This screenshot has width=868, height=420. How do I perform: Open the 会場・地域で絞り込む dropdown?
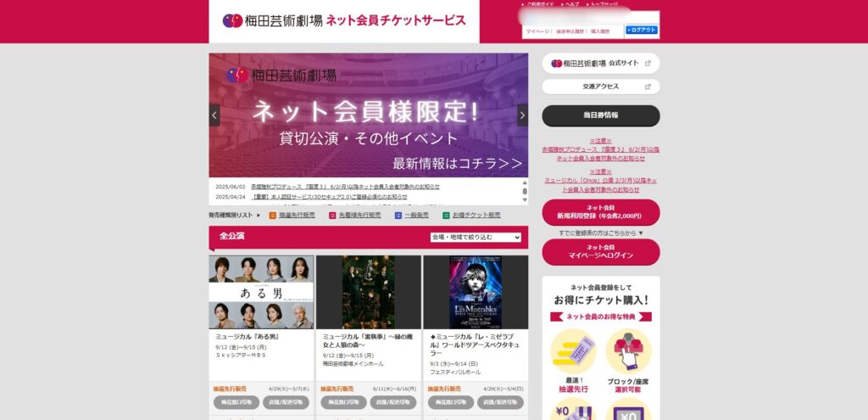pyautogui.click(x=476, y=237)
